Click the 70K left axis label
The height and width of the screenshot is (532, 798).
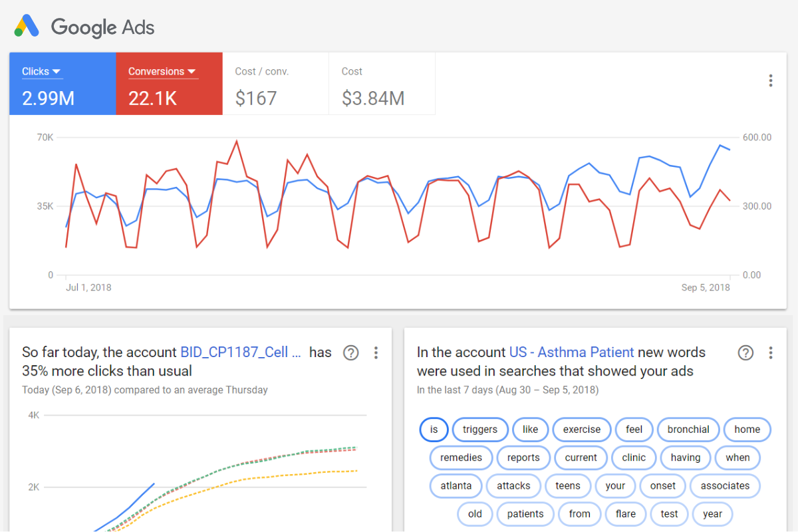[45, 138]
